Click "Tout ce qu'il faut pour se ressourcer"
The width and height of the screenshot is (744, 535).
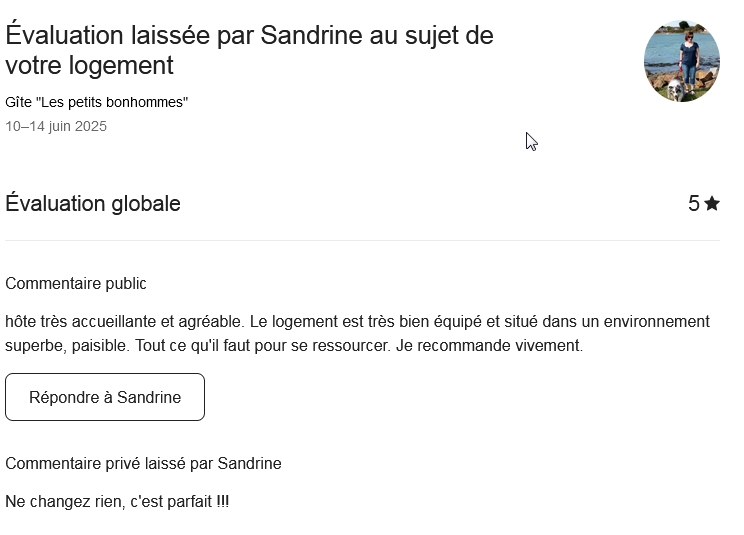coord(262,346)
